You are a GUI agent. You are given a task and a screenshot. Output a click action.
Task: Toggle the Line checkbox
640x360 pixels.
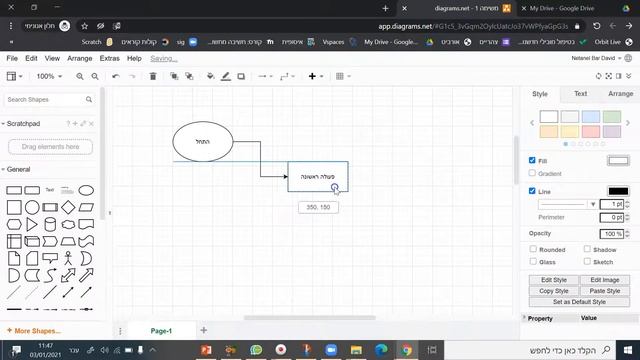pos(532,191)
